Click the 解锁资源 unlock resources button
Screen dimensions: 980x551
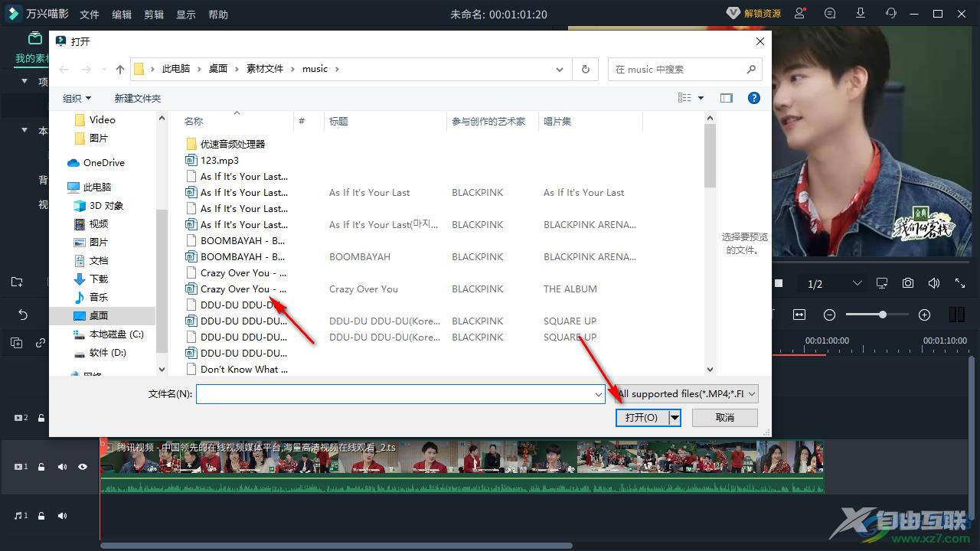754,14
